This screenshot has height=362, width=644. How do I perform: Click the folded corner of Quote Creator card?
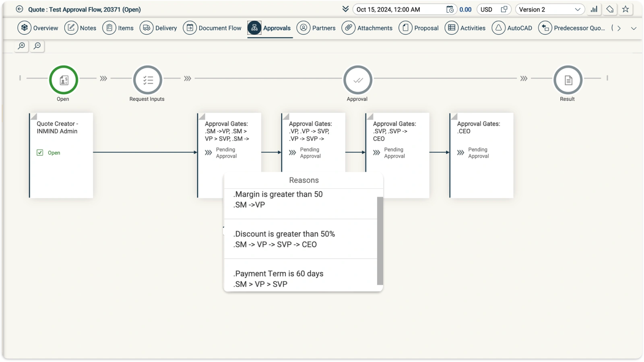pos(34,117)
